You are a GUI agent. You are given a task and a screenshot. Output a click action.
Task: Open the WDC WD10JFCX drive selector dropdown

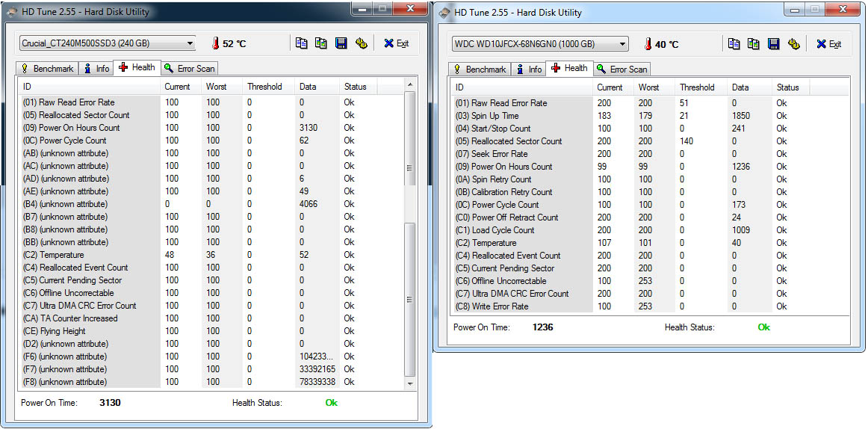click(x=622, y=44)
